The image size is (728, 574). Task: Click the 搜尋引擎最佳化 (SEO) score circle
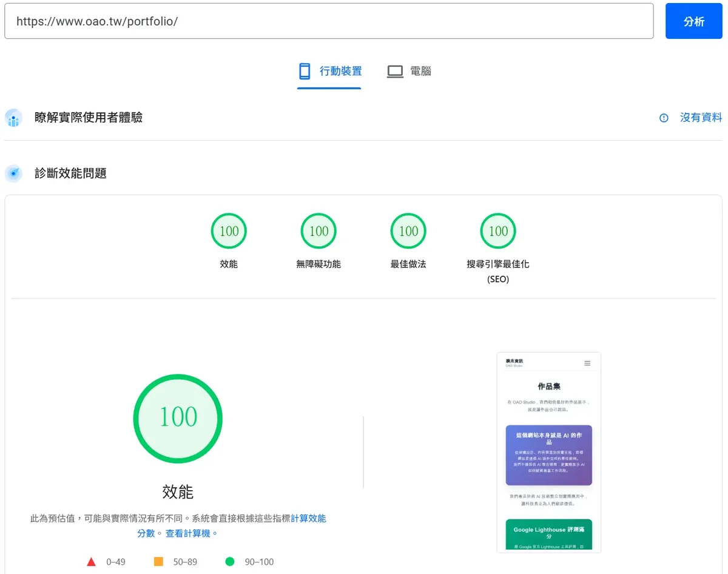(x=497, y=231)
